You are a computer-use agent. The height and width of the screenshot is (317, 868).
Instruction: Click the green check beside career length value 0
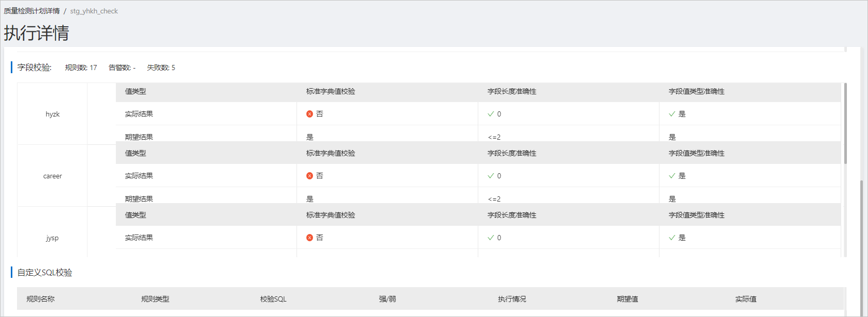(491, 176)
